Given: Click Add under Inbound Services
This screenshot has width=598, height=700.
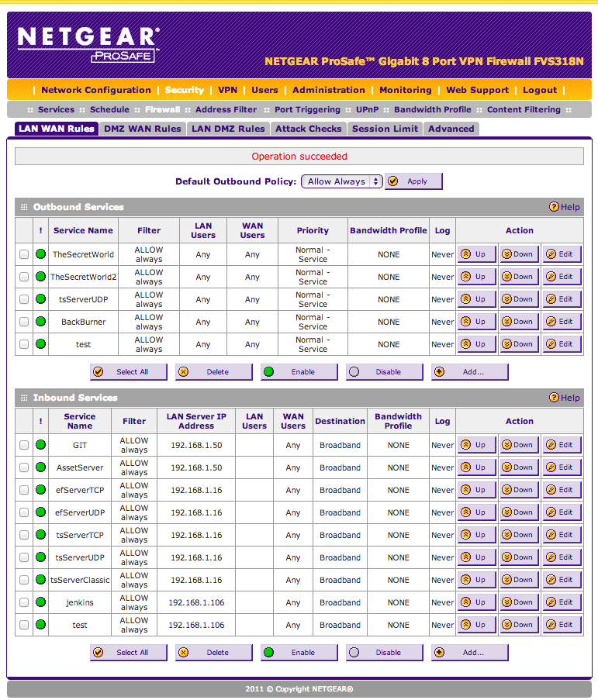Looking at the screenshot, I should (x=469, y=653).
